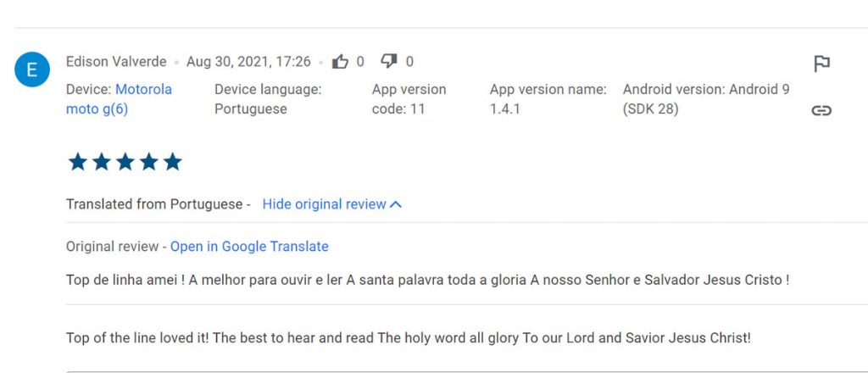Screen dimensions: 868x373
Task: Copy the review link via chain icon
Action: (821, 110)
